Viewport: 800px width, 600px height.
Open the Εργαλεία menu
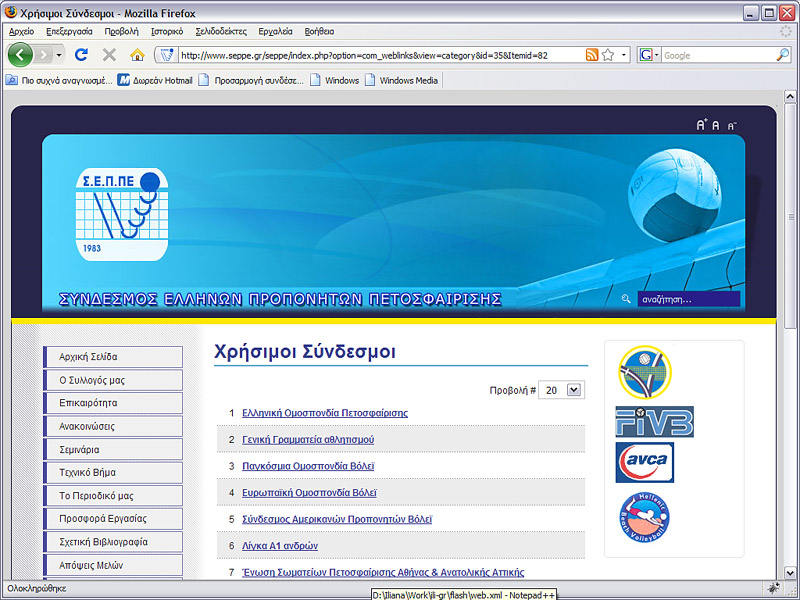pos(276,32)
